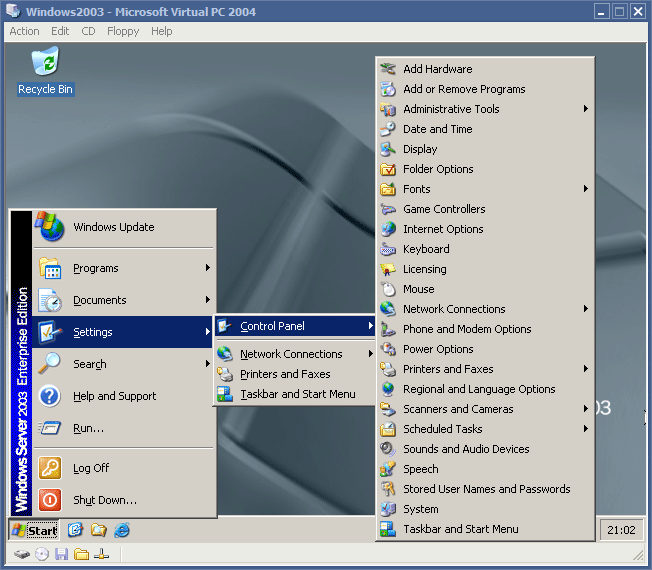Select Taskbar and Start Menu in Settings submenu
This screenshot has width=652, height=570.
point(295,394)
